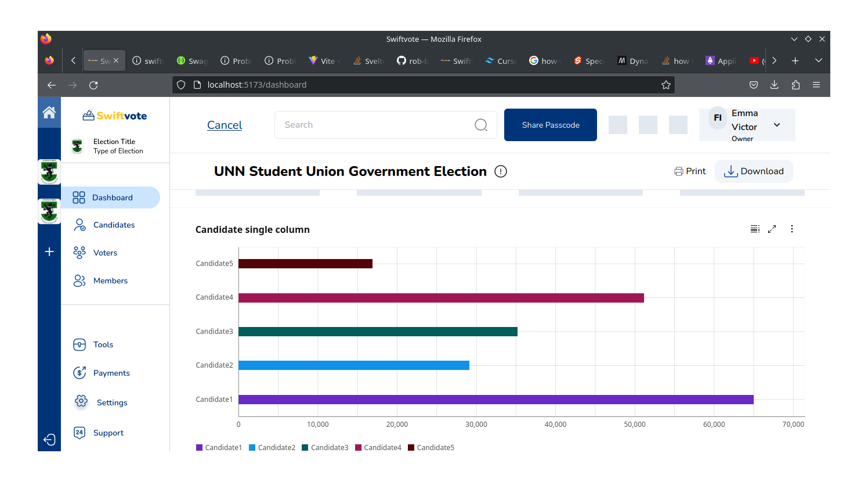Expand the Emma Victor profile dropdown

(776, 125)
